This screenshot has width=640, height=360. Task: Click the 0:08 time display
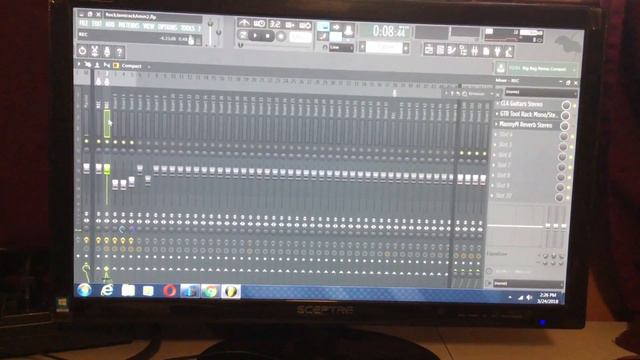point(390,31)
